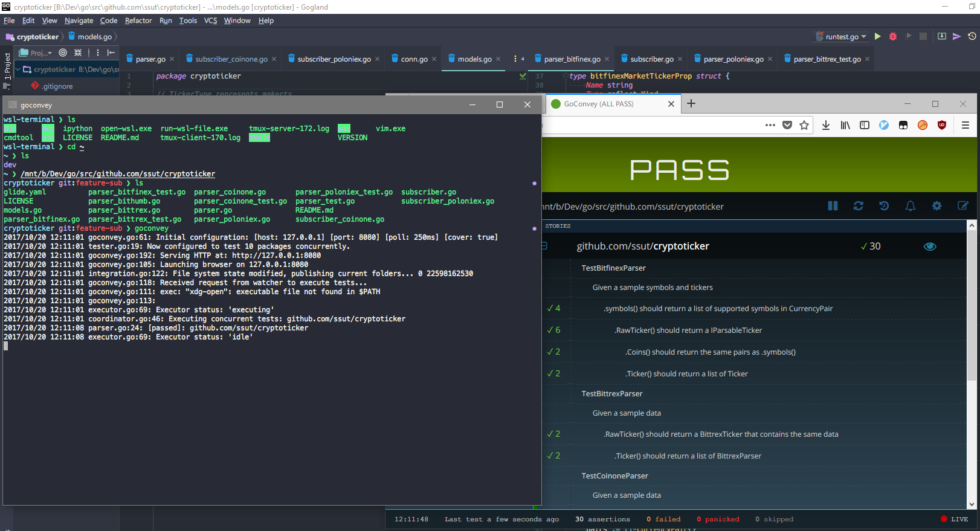The height and width of the screenshot is (531, 980).
Task: Switch to parser_bitfinex.go tab
Action: tap(572, 59)
